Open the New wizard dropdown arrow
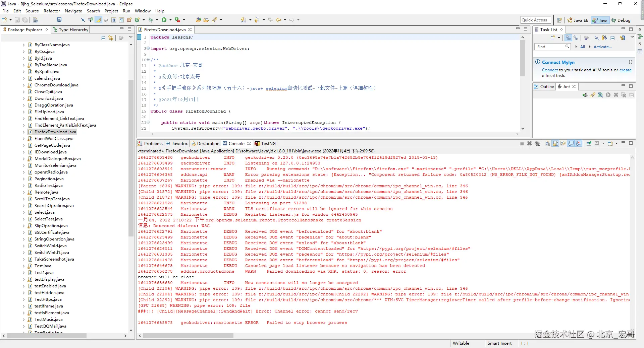The image size is (644, 348). tap(10, 20)
